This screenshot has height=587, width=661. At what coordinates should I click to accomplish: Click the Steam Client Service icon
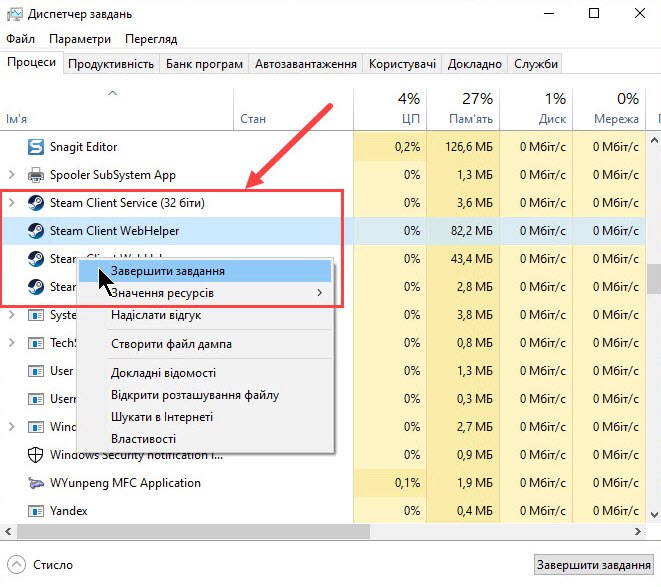[x=36, y=203]
